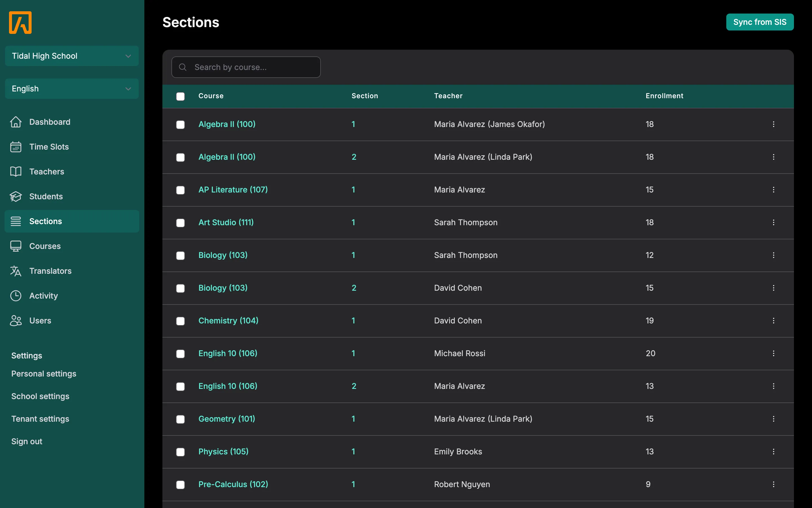Click the Emily Brooks teacher cell
This screenshot has width=812, height=508.
(x=458, y=452)
